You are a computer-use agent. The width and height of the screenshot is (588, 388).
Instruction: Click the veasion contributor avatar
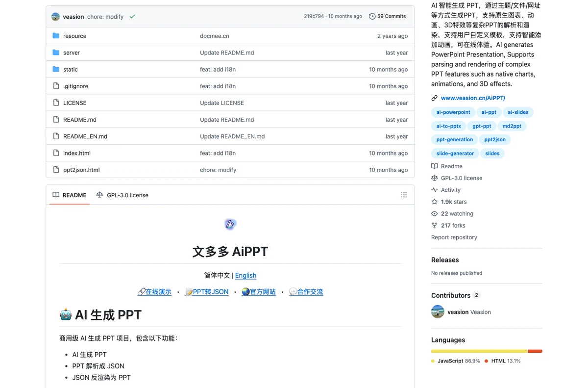pos(438,311)
